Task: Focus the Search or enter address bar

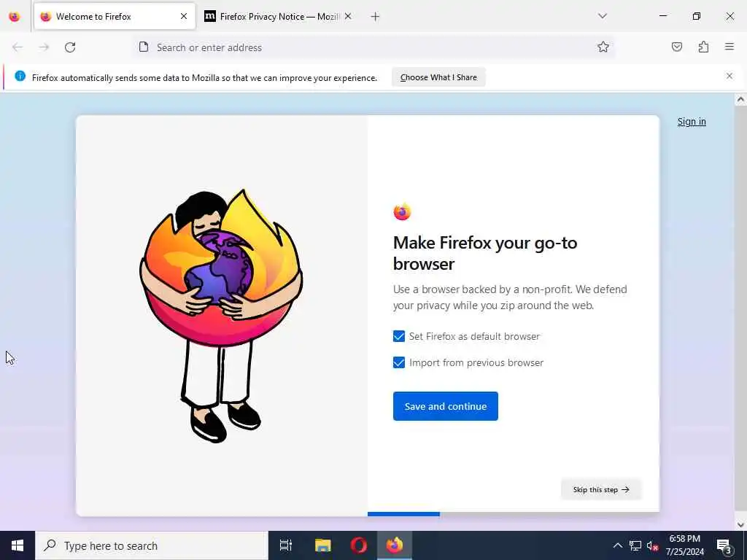Action: pyautogui.click(x=374, y=47)
